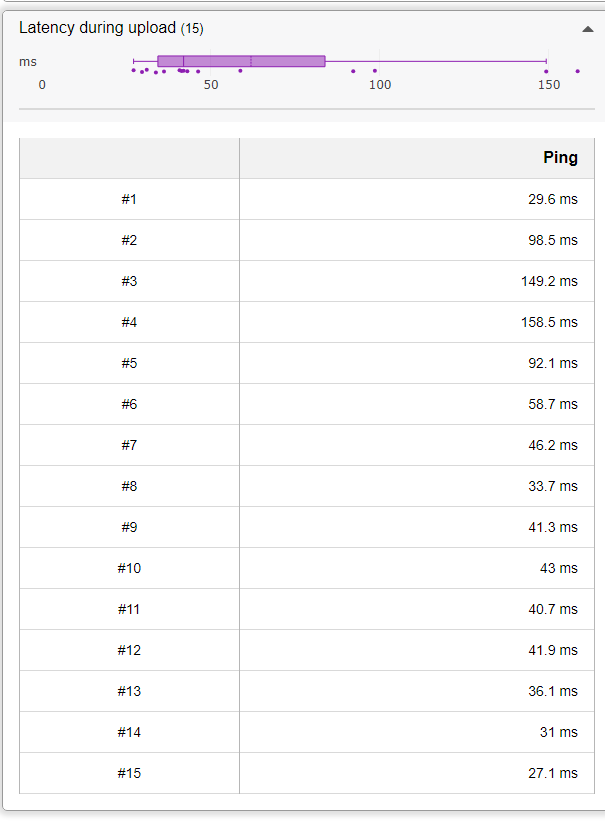Click the 41.3 ms ping value
Viewport: 605px width, 827px height.
553,527
